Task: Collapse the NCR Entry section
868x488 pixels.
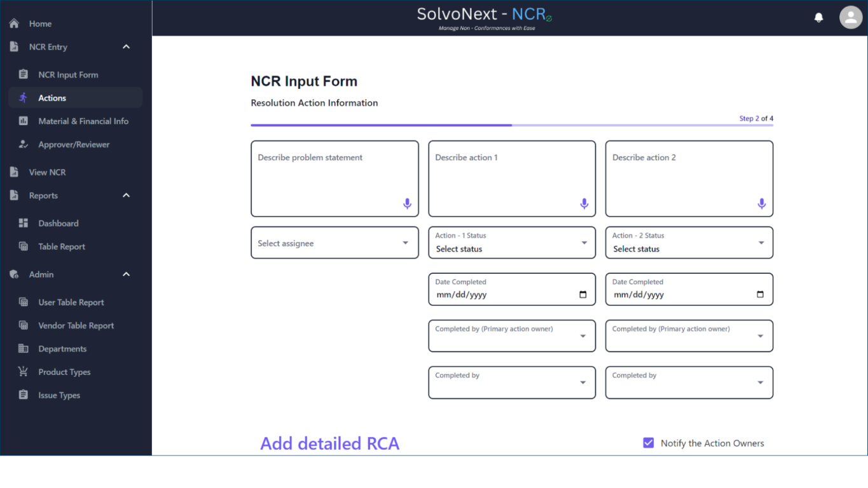Action: [126, 47]
